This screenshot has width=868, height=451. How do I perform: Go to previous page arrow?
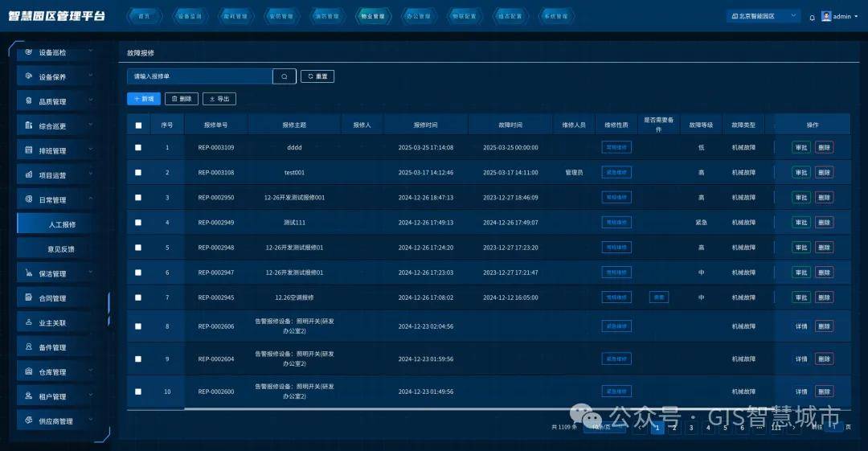point(641,427)
